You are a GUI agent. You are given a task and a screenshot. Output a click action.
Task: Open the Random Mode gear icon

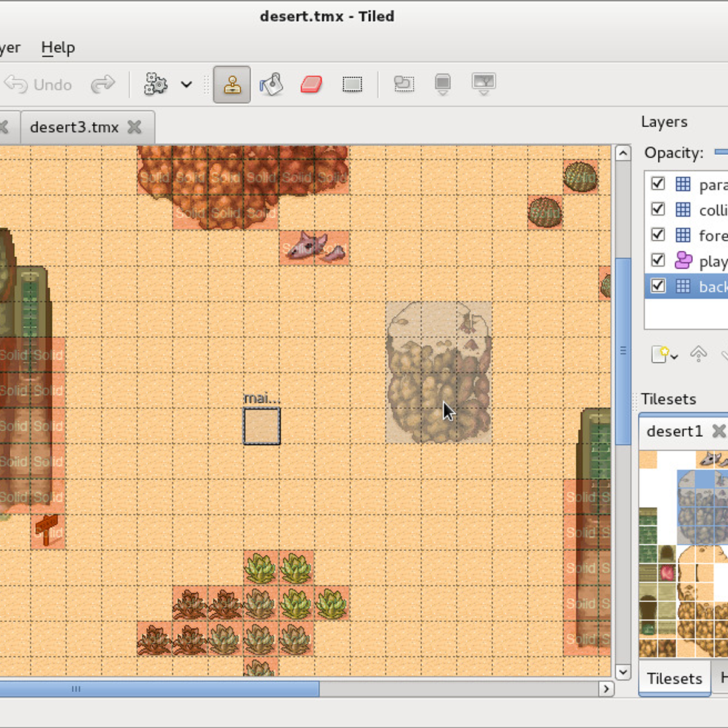(155, 84)
